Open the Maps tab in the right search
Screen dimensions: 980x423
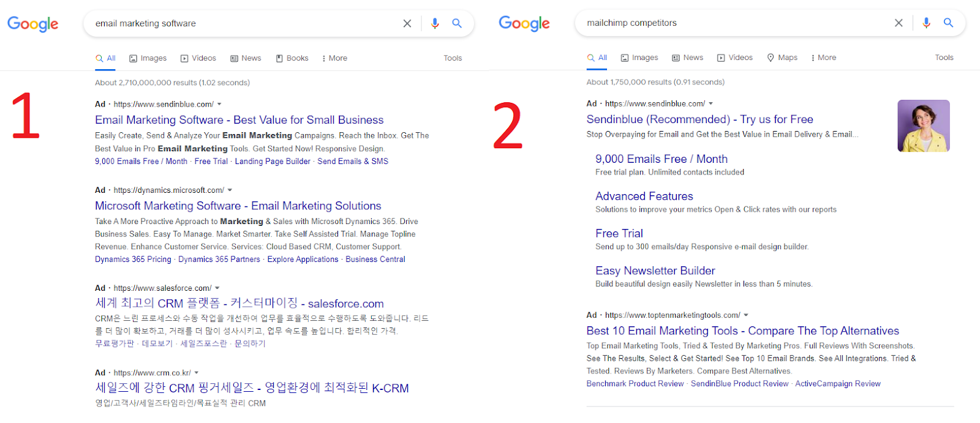point(782,58)
